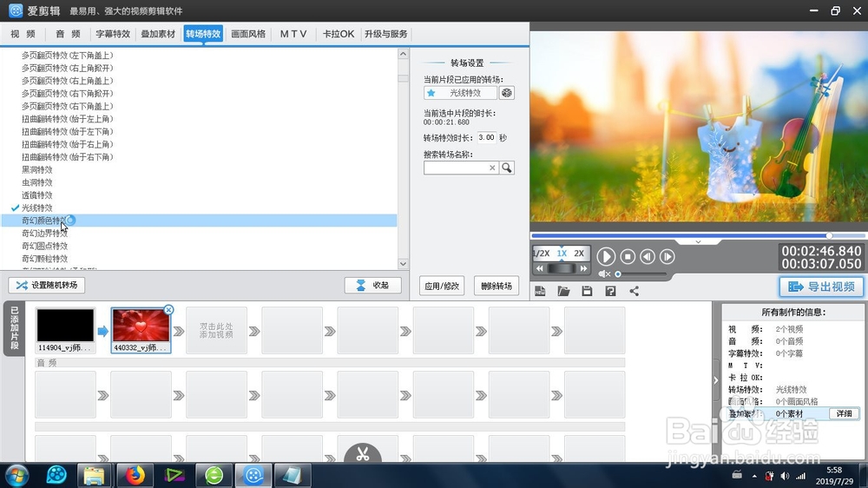Screen dimensions: 868x488
Task: Open file explorer from the taskbar
Action: tap(95, 475)
